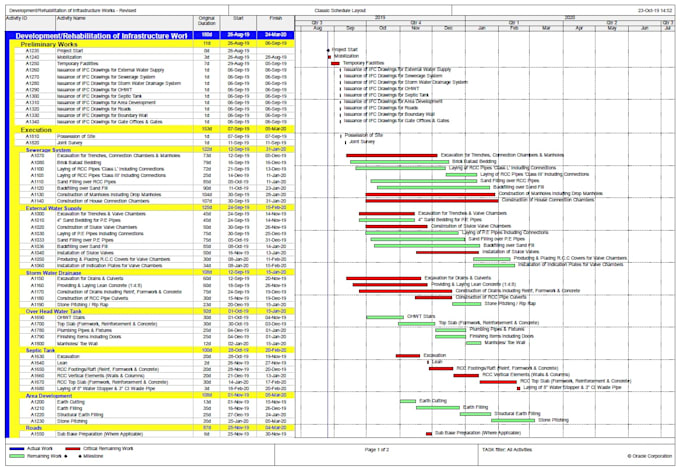Click the Project Start milestone marker in Gantt
680x470 pixels.
pyautogui.click(x=328, y=50)
